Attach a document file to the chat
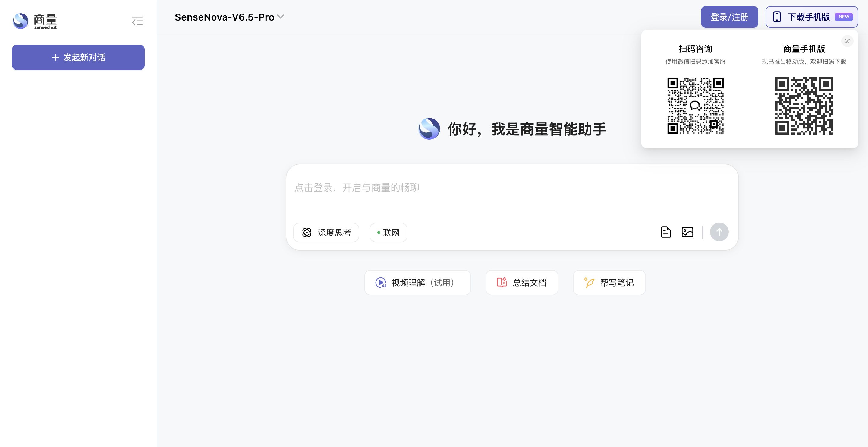This screenshot has height=447, width=868. [x=665, y=232]
